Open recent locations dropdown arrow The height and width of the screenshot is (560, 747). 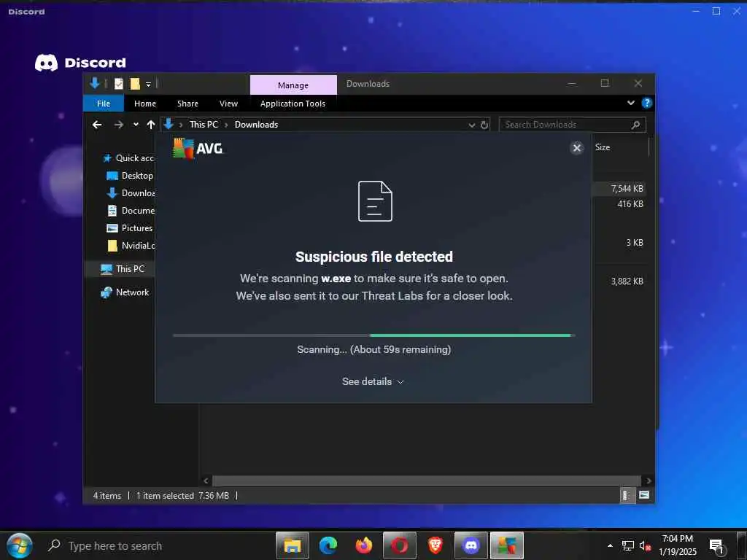click(136, 125)
